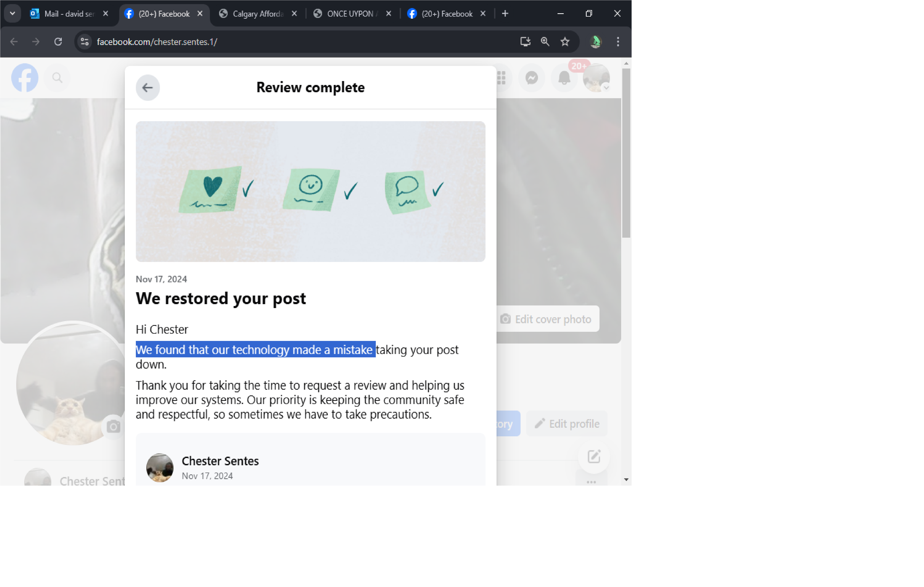This screenshot has width=924, height=587.
Task: Go back from the Review complete dialog
Action: [148, 88]
